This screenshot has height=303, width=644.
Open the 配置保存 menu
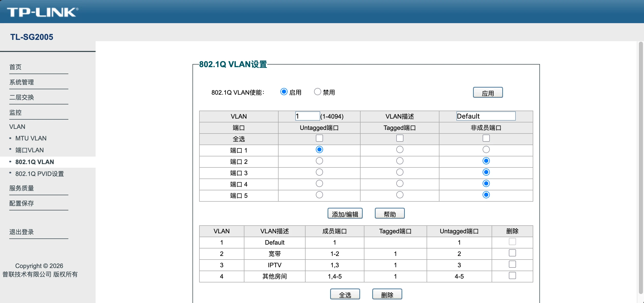(x=22, y=203)
